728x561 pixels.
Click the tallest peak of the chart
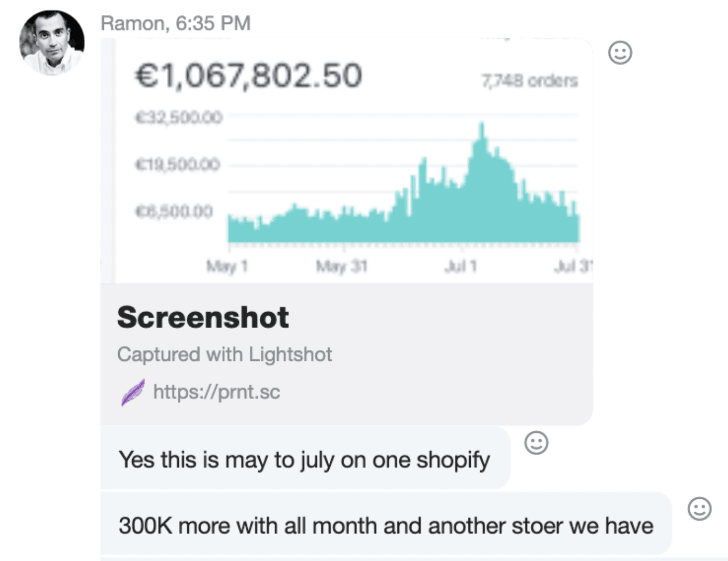pos(482,130)
